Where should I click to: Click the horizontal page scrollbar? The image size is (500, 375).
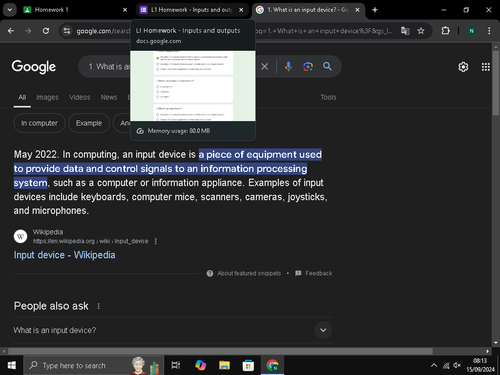click(x=220, y=351)
